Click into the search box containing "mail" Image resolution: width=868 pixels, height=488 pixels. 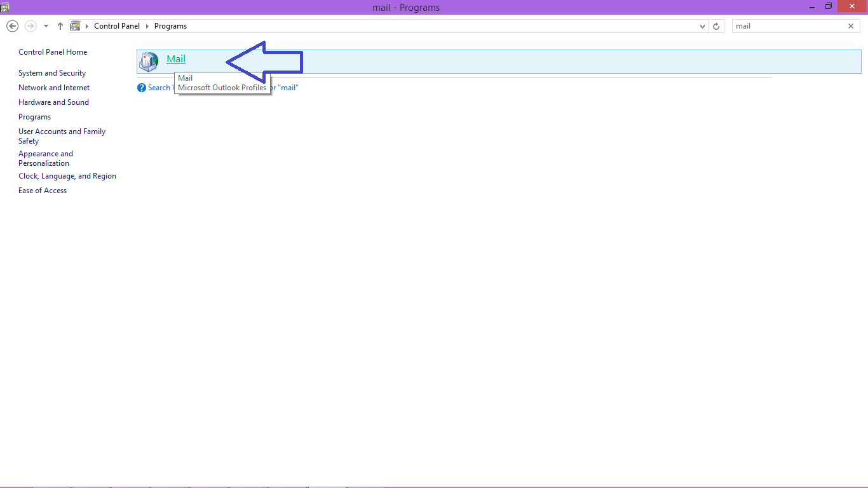pos(790,26)
